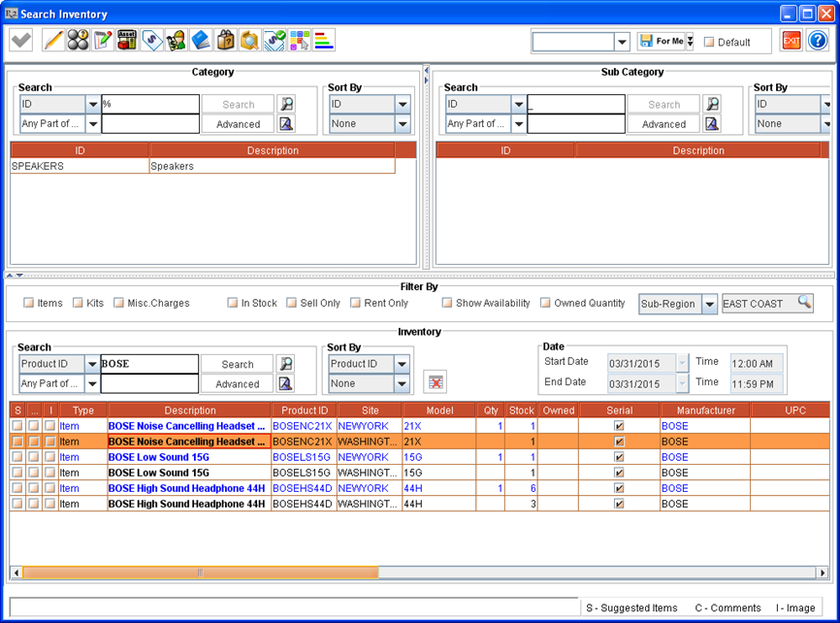Open Category search ID field dropdown
The height and width of the screenshot is (623, 840).
[93, 104]
